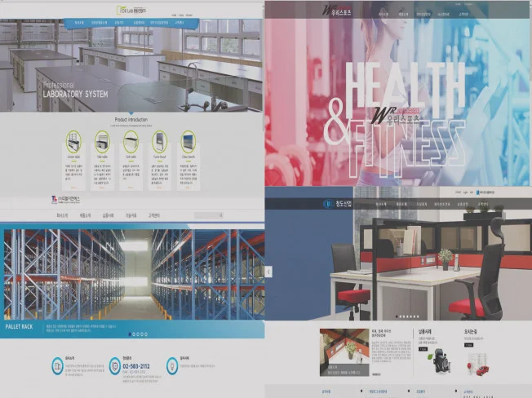Click the phone number 02-583-2112
Image resolution: width=532 pixels, height=398 pixels.
136,366
